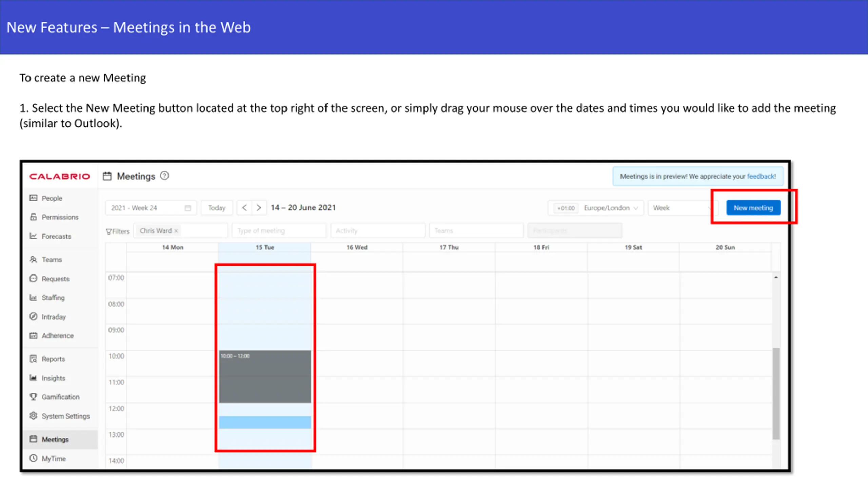Click the calendar vertical scrollbar thumb
Screen dimensions: 868x488
tap(776, 394)
